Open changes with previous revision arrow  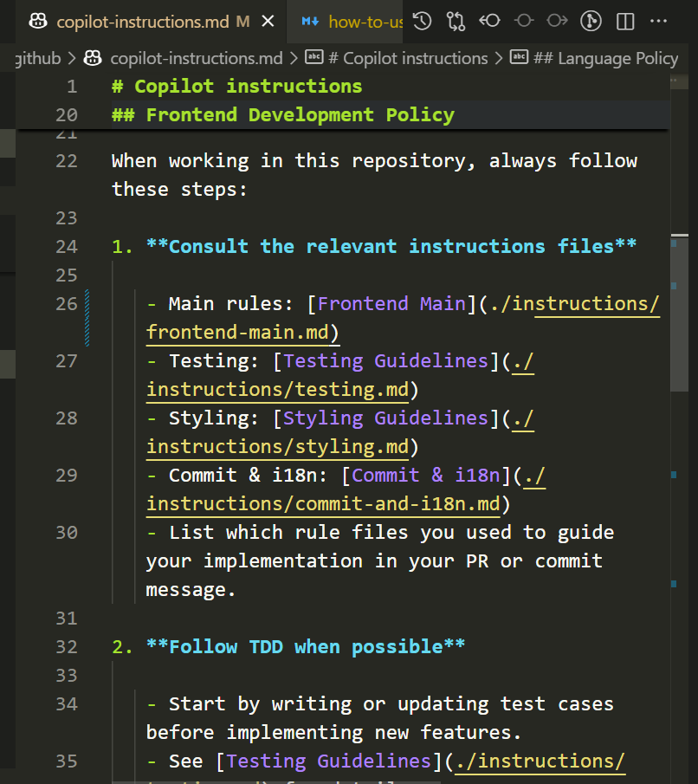click(489, 22)
